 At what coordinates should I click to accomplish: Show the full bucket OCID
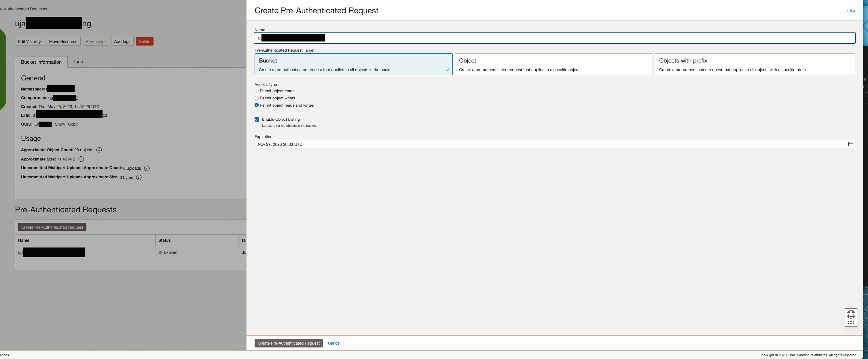click(x=60, y=124)
